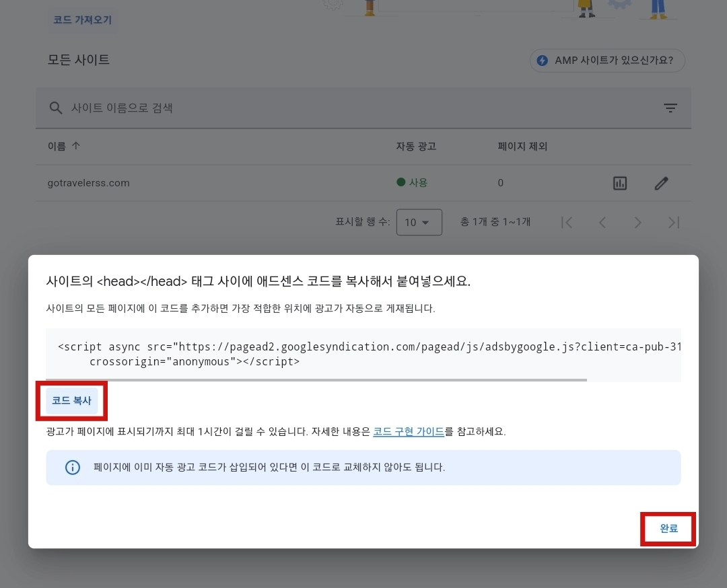The width and height of the screenshot is (727, 588).
Task: Click the info icon in blue notice
Action: pos(72,467)
